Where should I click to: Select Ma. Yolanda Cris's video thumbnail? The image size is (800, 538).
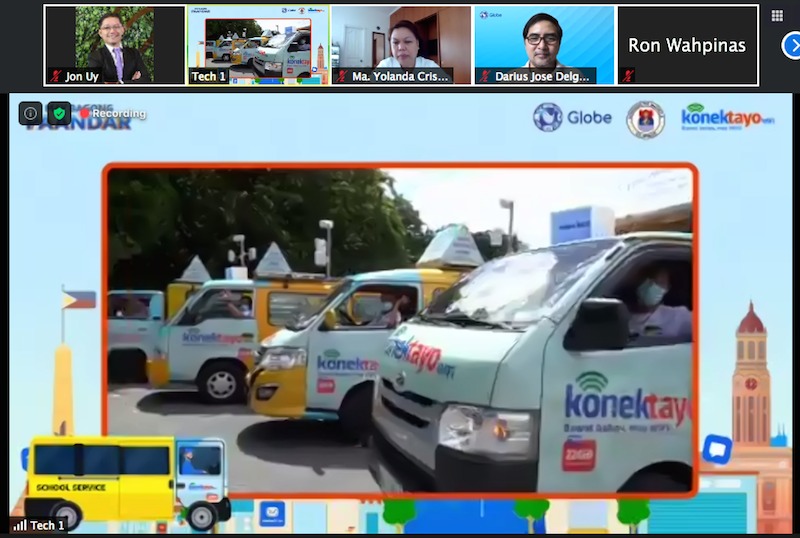[402, 45]
